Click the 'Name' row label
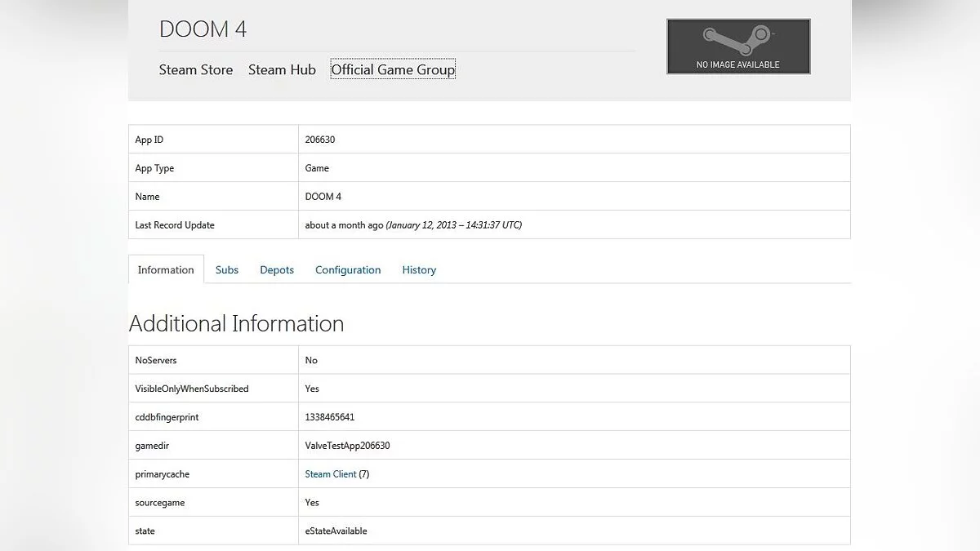The width and height of the screenshot is (980, 551). tap(147, 197)
